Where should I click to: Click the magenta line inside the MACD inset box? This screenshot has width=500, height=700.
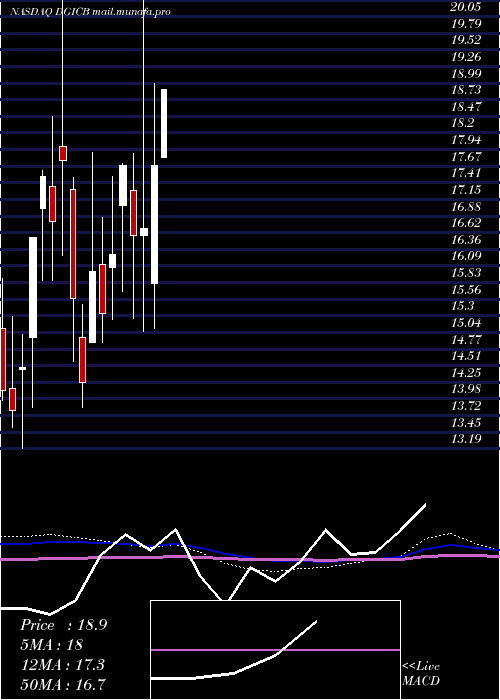(275, 650)
